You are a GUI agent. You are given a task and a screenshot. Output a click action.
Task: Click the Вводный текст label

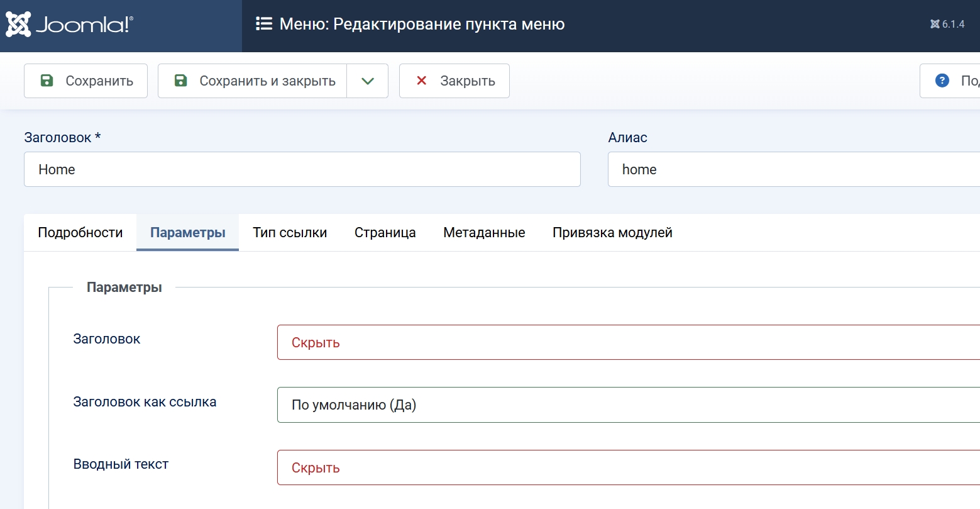pos(121,464)
